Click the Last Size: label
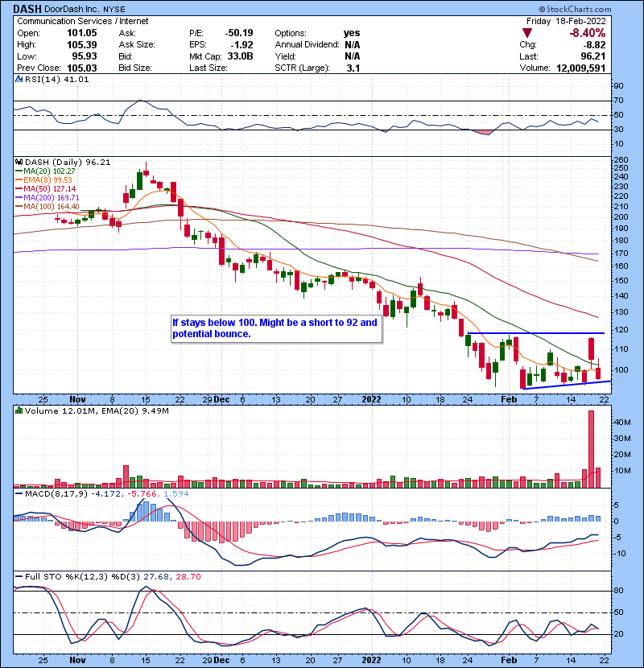Image resolution: width=644 pixels, height=668 pixels. (208, 68)
